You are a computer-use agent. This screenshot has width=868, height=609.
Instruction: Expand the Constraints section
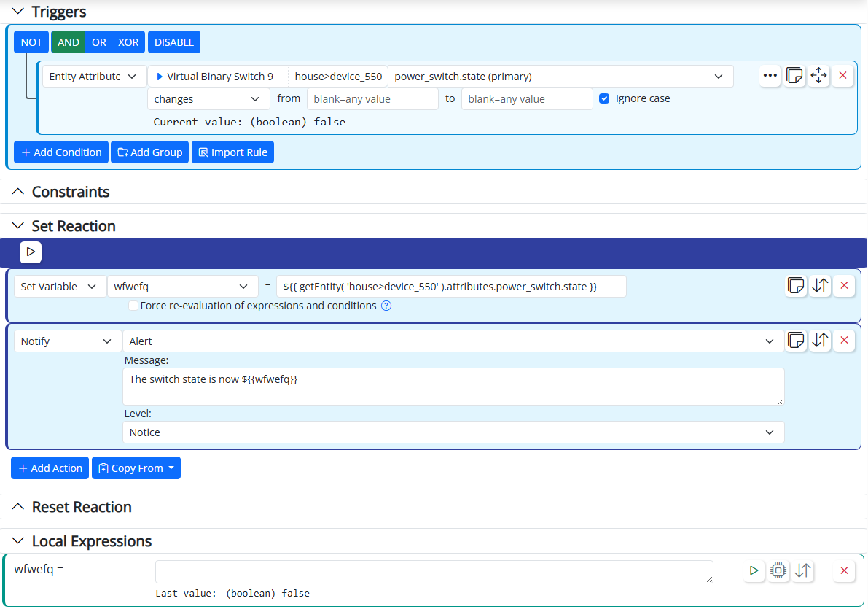pyautogui.click(x=17, y=192)
